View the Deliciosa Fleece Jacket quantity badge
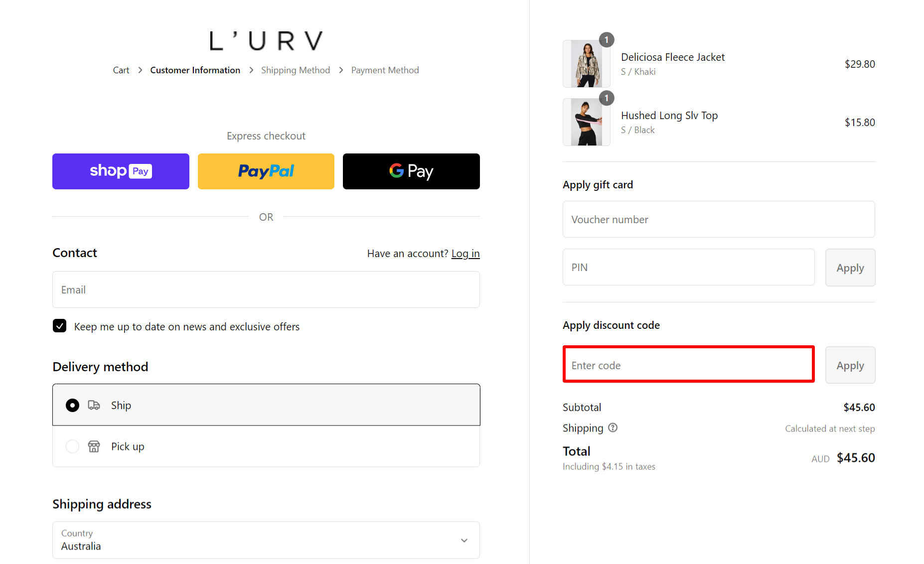This screenshot has width=924, height=564. tap(606, 39)
